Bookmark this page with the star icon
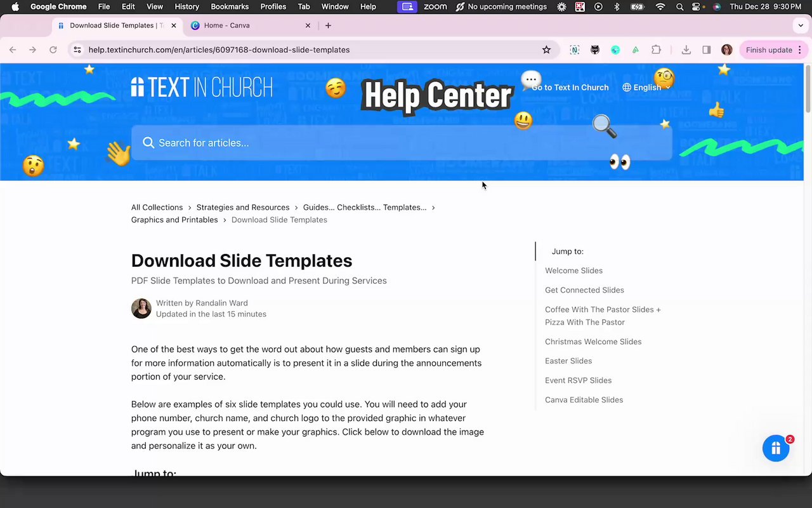This screenshot has width=812, height=508. pyautogui.click(x=546, y=50)
